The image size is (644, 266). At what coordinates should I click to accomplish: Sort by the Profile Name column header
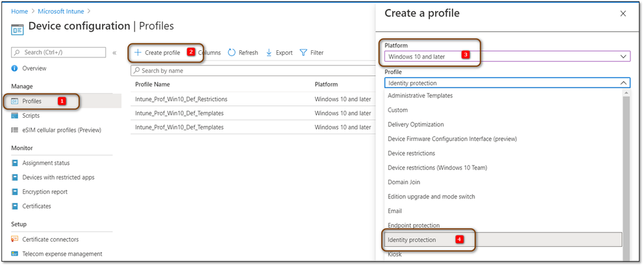click(152, 84)
